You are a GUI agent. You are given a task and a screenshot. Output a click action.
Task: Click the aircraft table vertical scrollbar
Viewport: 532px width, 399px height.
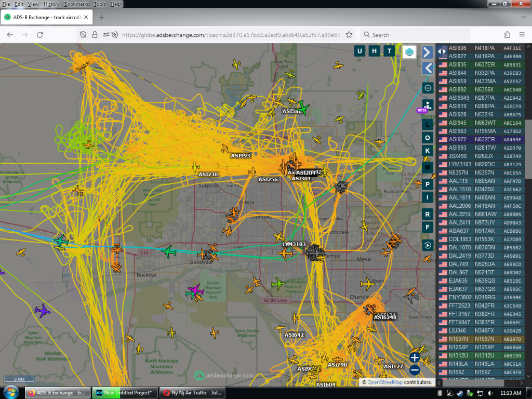[x=528, y=149]
